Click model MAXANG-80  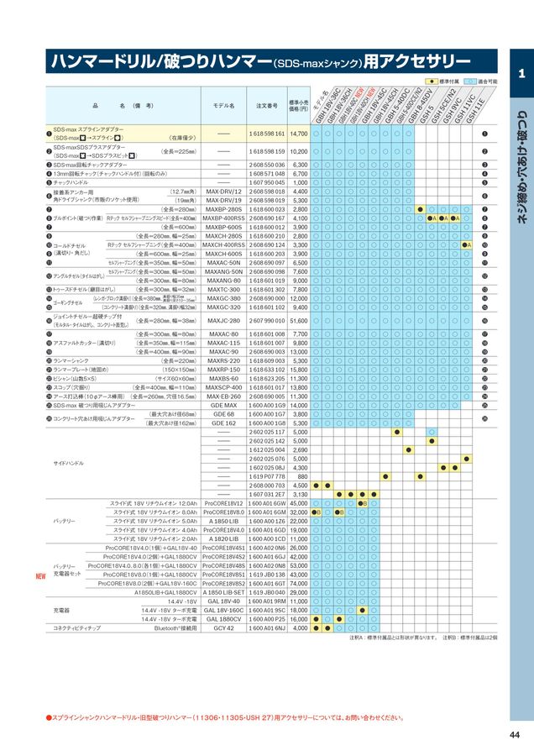point(223,281)
